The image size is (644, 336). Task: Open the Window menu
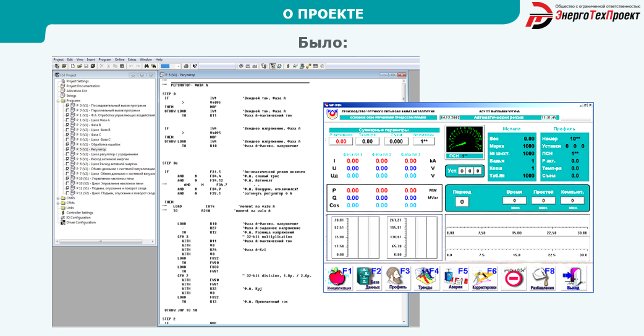146,59
